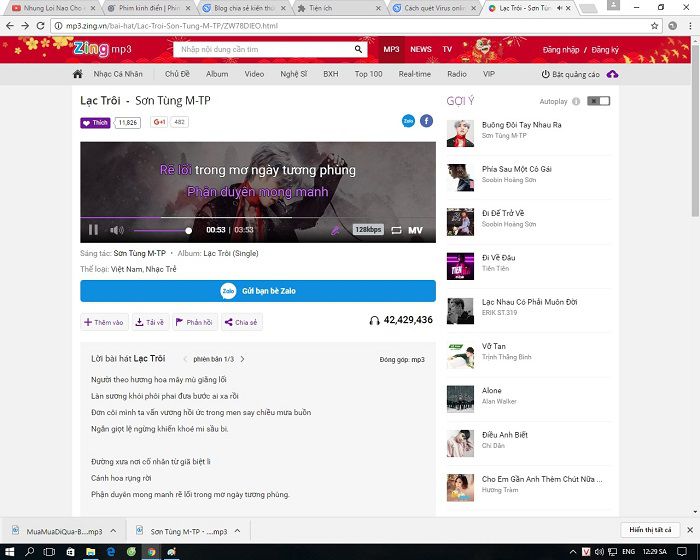Mute the Lạc Trôi tab audio icon
Screen dimensions: 700x560
pyautogui.click(x=559, y=8)
